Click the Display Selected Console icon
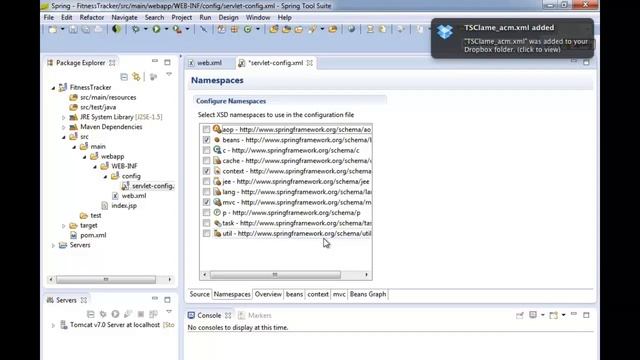640x360 pixels. [x=533, y=315]
